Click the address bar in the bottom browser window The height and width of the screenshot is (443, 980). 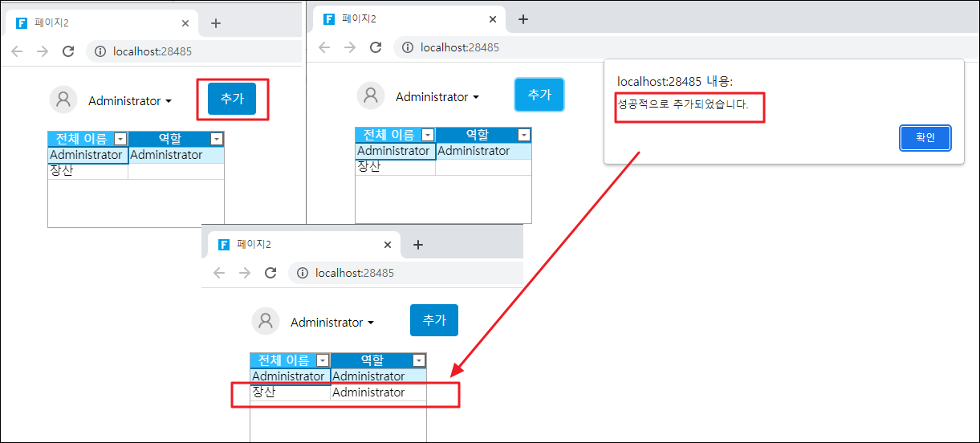coord(401,273)
